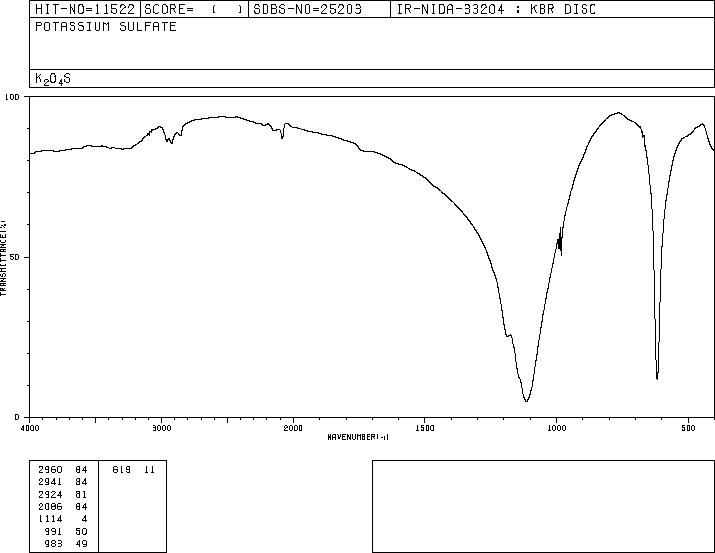This screenshot has width=715, height=553.
Task: Click the 50 transmittance axis label
Action: pos(16,257)
